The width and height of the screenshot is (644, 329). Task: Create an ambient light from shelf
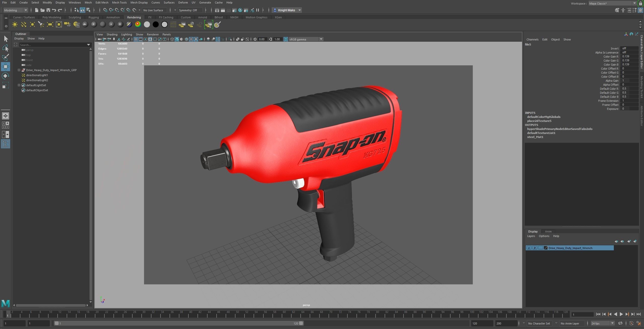[x=15, y=24]
